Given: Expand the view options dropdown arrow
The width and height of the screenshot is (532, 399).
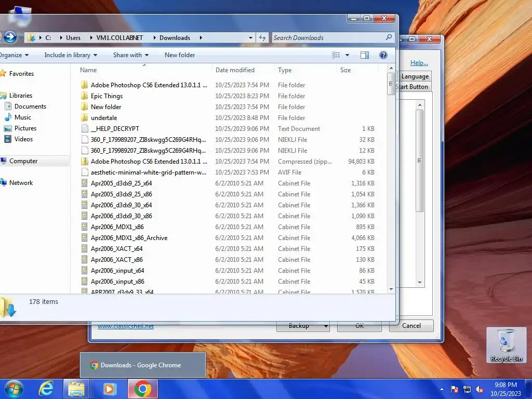Looking at the screenshot, I should [347, 55].
